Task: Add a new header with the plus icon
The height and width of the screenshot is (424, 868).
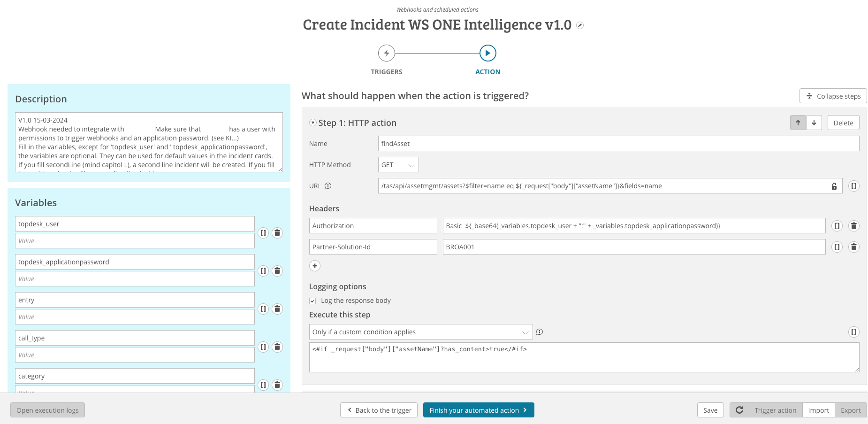Action: (315, 266)
